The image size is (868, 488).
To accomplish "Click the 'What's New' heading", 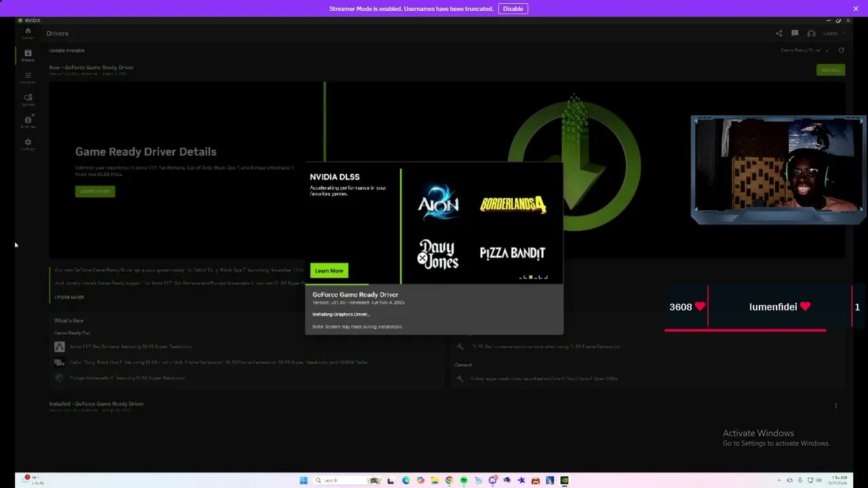I will (x=68, y=321).
